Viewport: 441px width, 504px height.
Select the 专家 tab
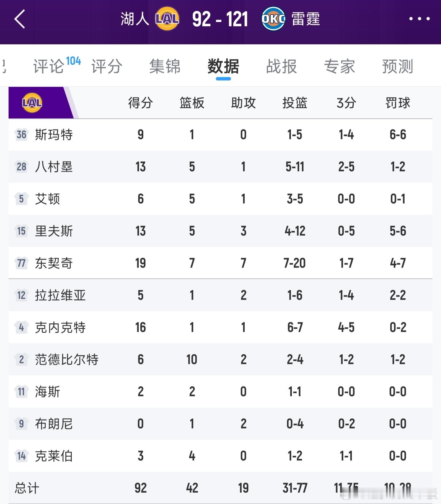(x=339, y=66)
